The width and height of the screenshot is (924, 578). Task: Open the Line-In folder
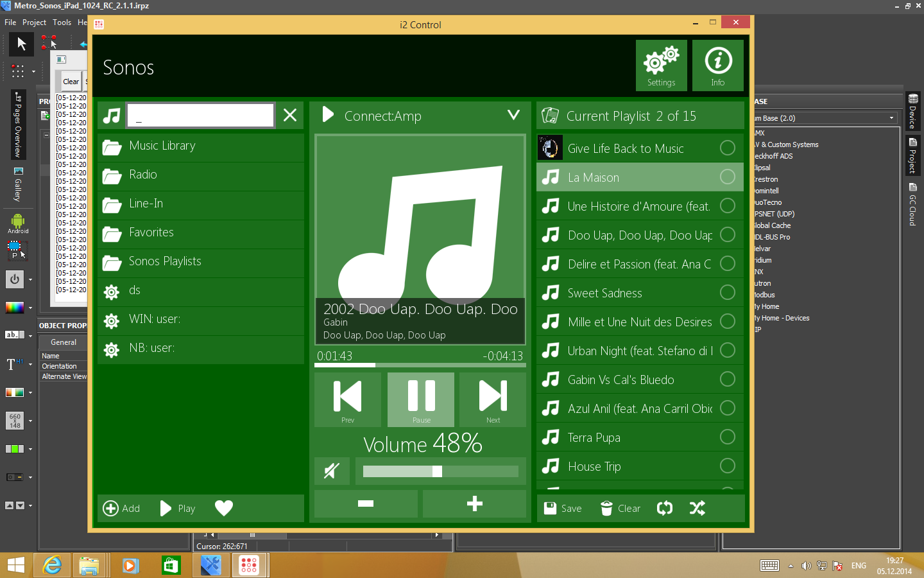pos(201,205)
